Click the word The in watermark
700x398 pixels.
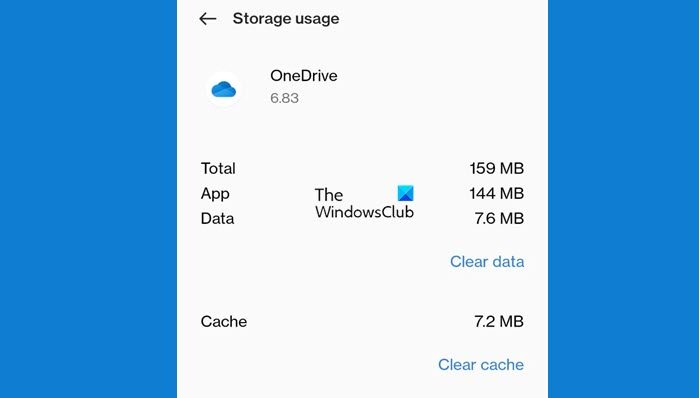coord(329,195)
